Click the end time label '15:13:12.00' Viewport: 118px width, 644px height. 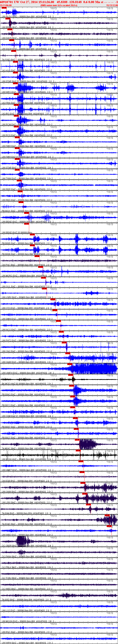point(112,5)
